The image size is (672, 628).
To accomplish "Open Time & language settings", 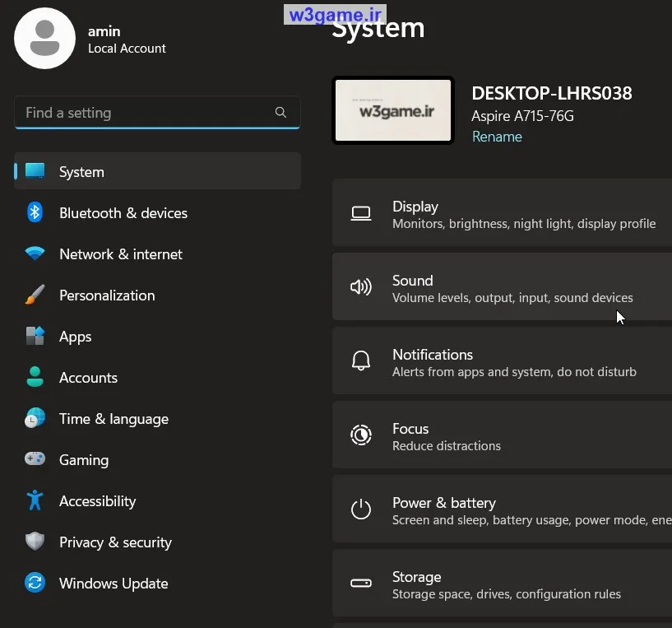I will [x=157, y=418].
